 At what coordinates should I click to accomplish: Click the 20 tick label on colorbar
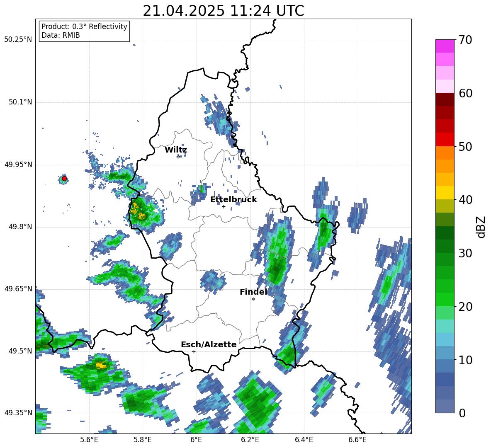pyautogui.click(x=465, y=307)
